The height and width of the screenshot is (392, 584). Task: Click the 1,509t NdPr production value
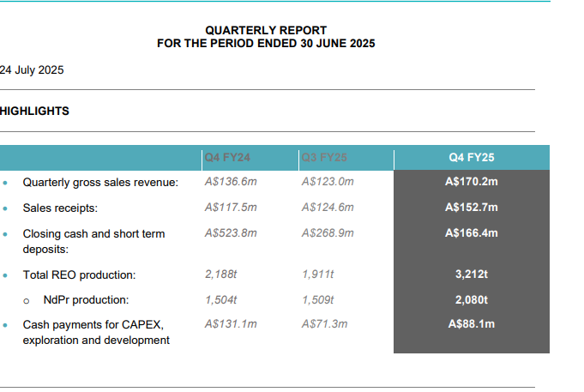pos(318,300)
